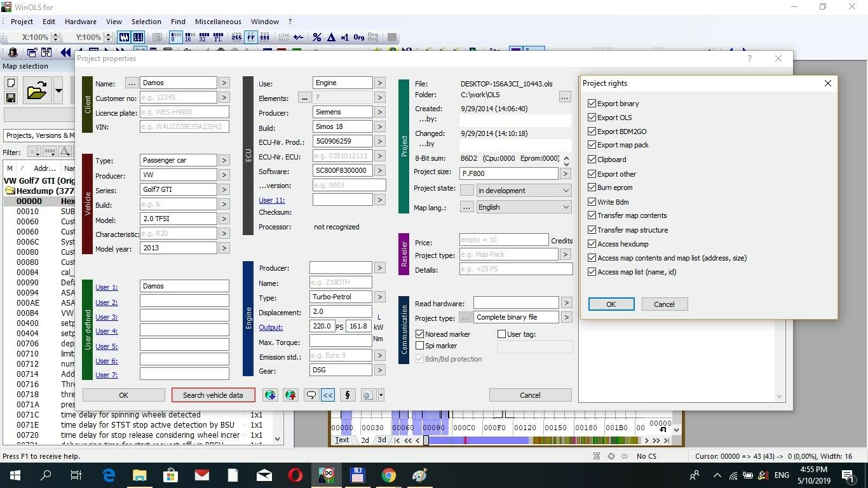Toggle Access hexdump checkbox
This screenshot has height=488, width=868.
[592, 244]
